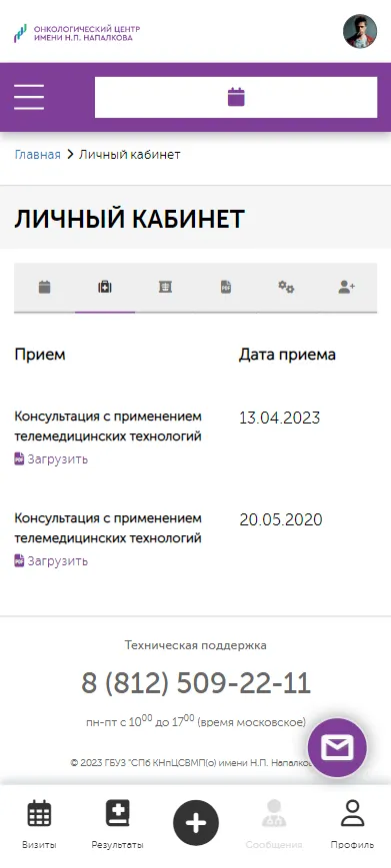This screenshot has height=868, width=391.
Task: Go to the Главная breadcrumb link
Action: pyautogui.click(x=38, y=155)
